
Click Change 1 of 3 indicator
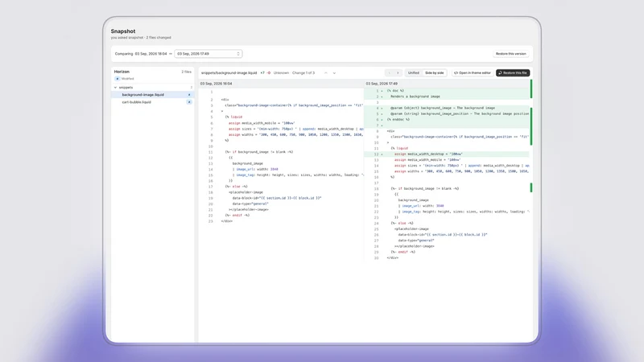(x=303, y=73)
